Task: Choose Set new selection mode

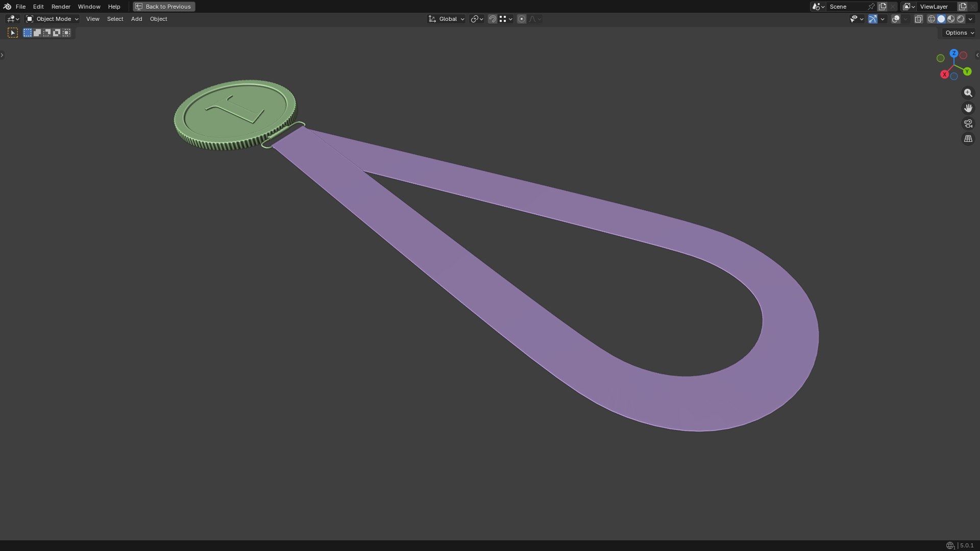Action: [x=28, y=33]
